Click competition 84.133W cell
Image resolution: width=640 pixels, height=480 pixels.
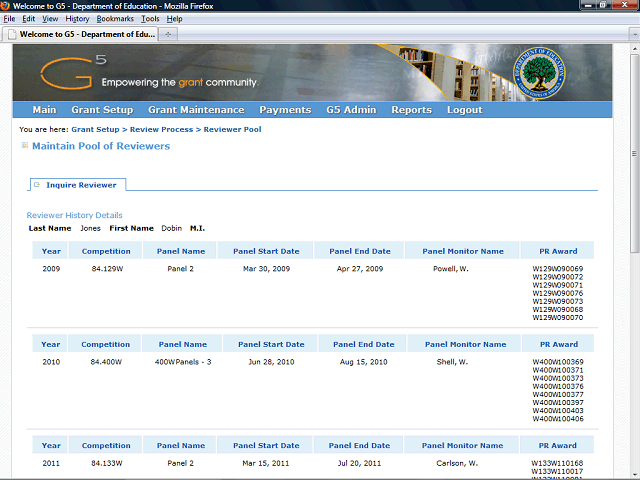point(107,463)
